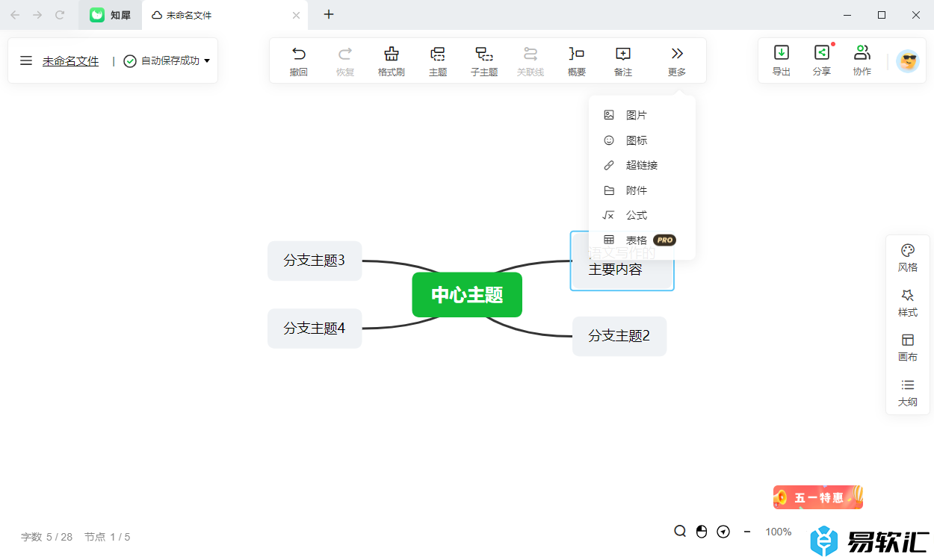Click the Undo (撤回) toolbar icon

click(299, 54)
